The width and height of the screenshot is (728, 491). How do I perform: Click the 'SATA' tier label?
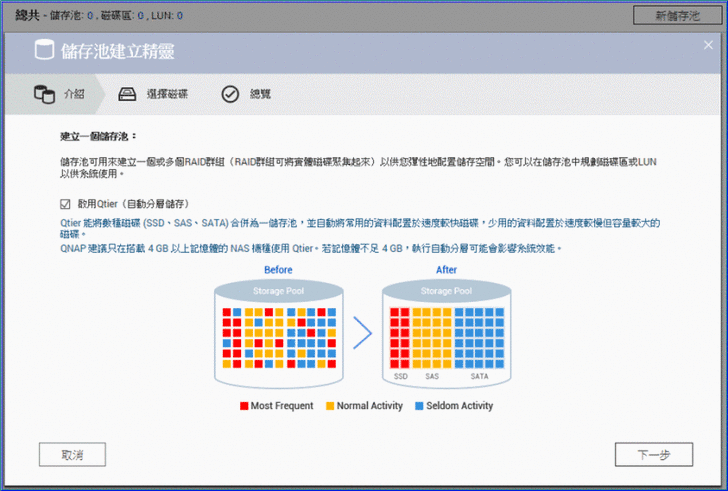point(479,376)
